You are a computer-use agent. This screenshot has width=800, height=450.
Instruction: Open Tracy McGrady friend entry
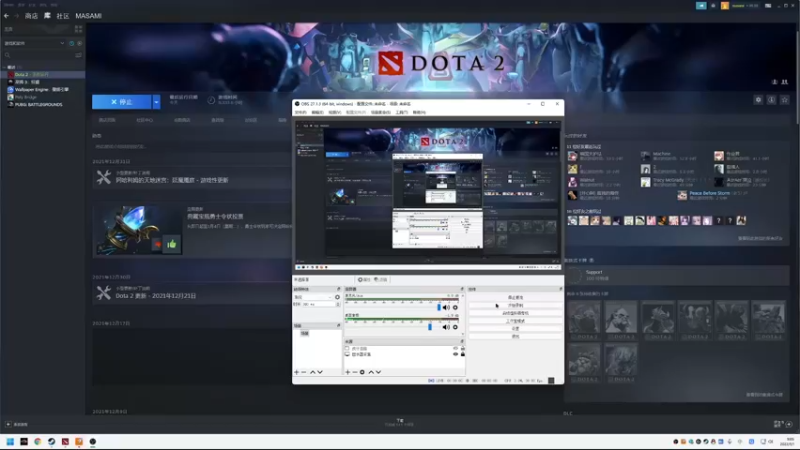pyautogui.click(x=674, y=182)
